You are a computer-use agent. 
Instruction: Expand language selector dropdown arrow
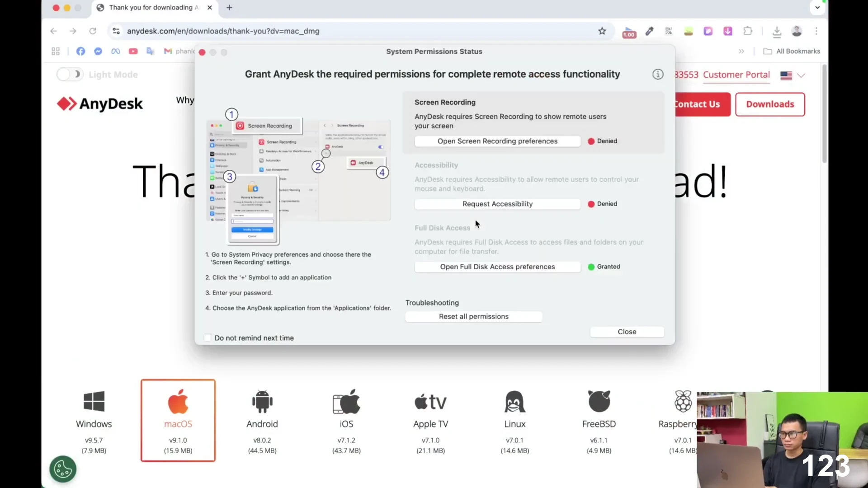pos(801,75)
